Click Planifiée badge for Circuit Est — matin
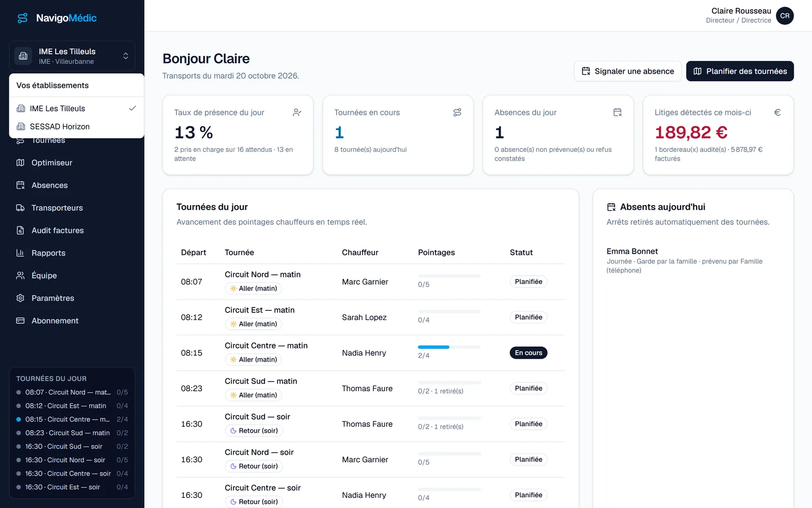The width and height of the screenshot is (812, 508). (528, 317)
